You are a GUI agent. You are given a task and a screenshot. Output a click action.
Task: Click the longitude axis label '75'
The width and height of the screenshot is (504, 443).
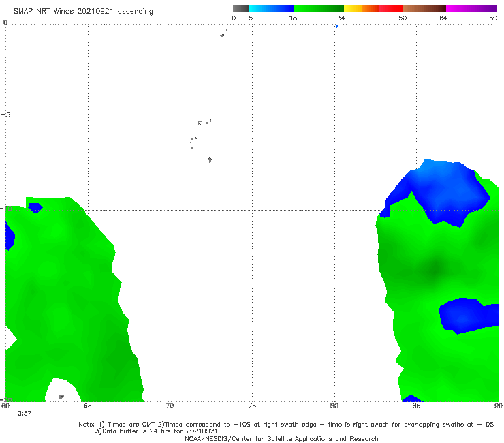point(252,406)
